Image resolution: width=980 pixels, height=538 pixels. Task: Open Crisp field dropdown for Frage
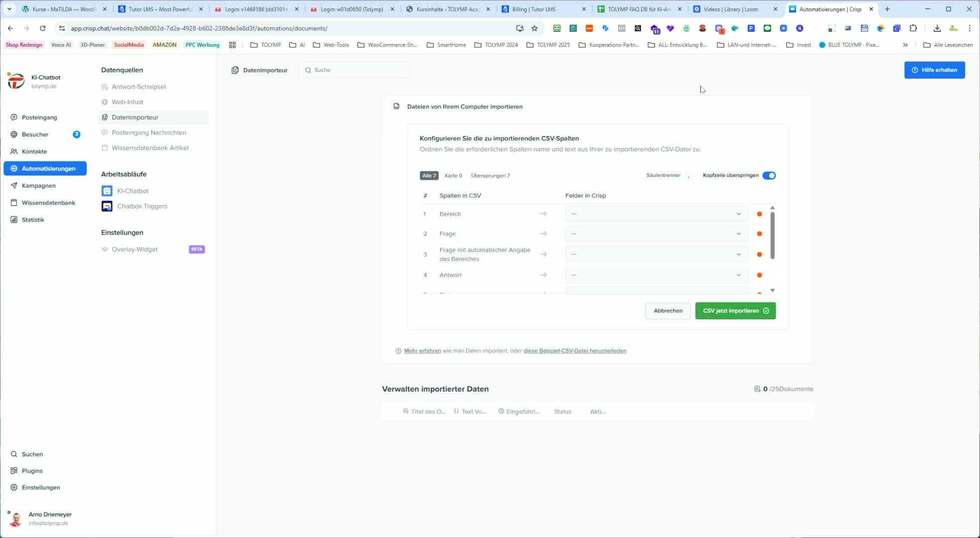tap(656, 234)
